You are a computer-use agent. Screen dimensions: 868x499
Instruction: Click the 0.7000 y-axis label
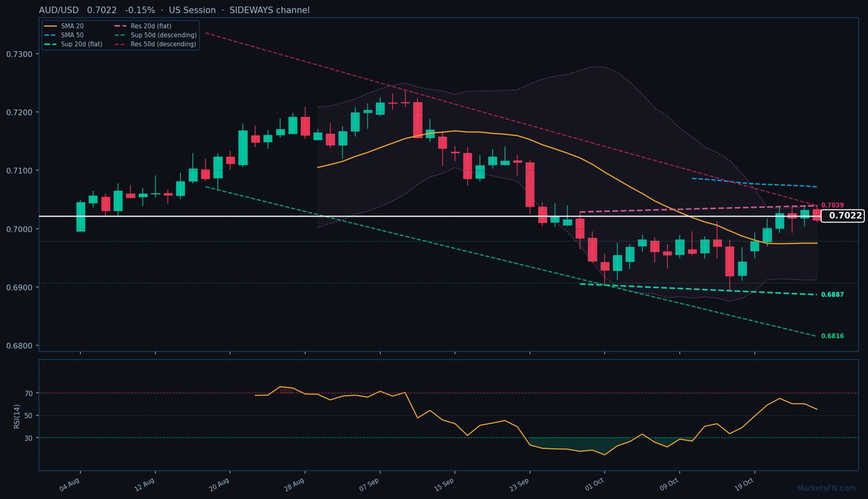click(19, 229)
